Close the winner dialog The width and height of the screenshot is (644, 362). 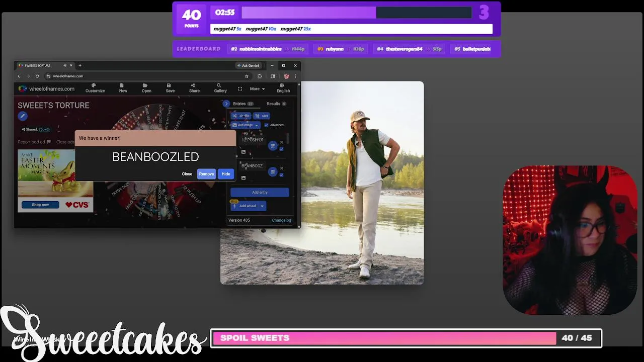pos(187,174)
